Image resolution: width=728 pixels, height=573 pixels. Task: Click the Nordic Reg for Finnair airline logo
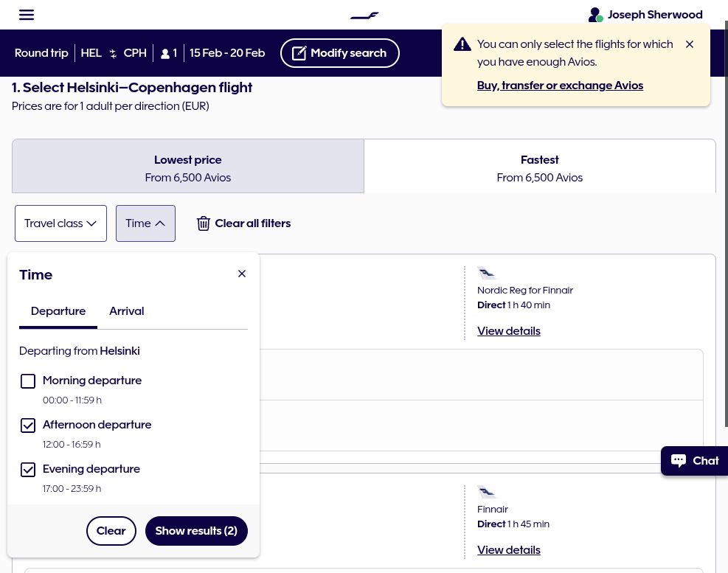pyautogui.click(x=487, y=273)
